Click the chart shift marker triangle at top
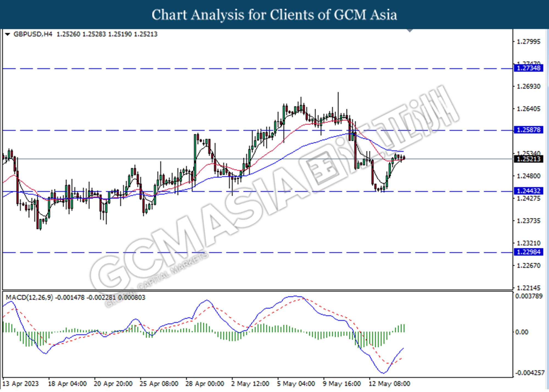 tap(410, 30)
